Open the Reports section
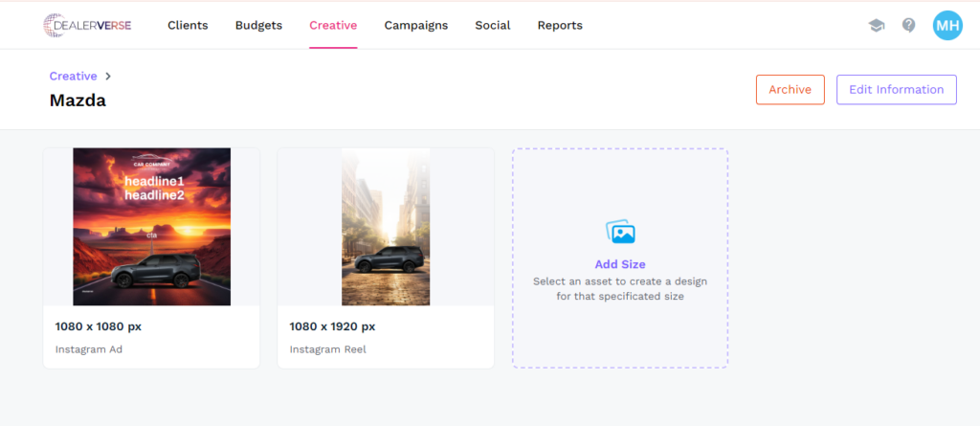The image size is (980, 426). [560, 26]
